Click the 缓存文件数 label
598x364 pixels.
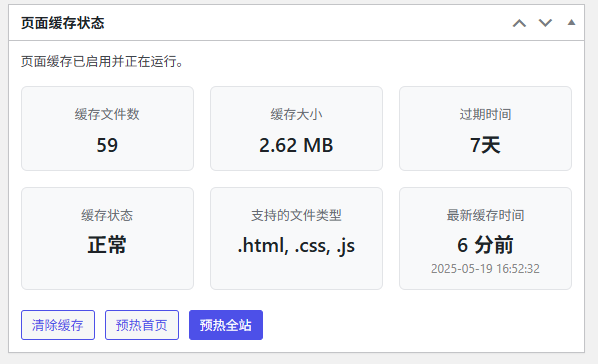tap(107, 114)
